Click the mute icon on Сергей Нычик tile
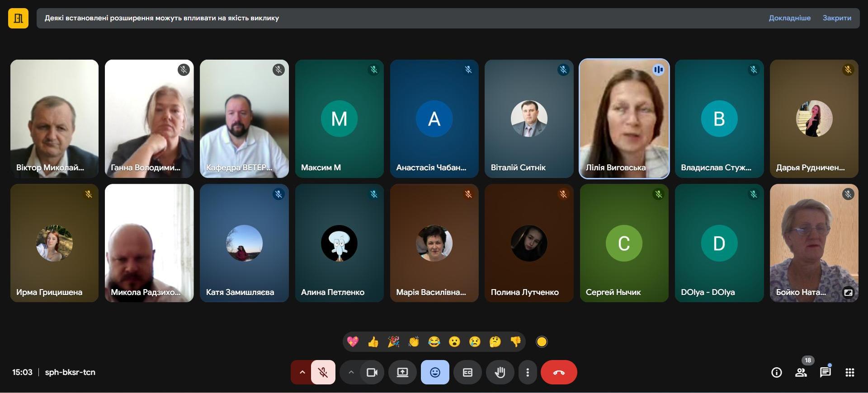Screen dimensions: 868x393 click(658, 194)
